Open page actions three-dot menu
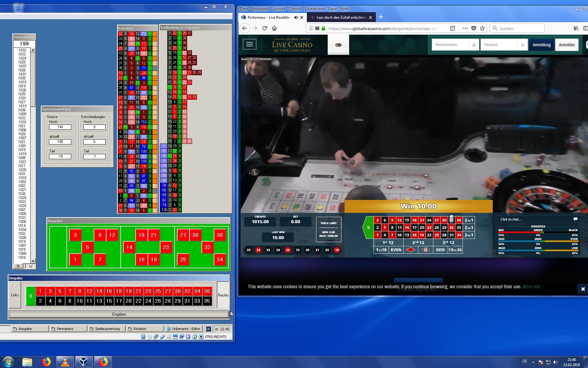Image resolution: width=588 pixels, height=368 pixels. (x=465, y=28)
